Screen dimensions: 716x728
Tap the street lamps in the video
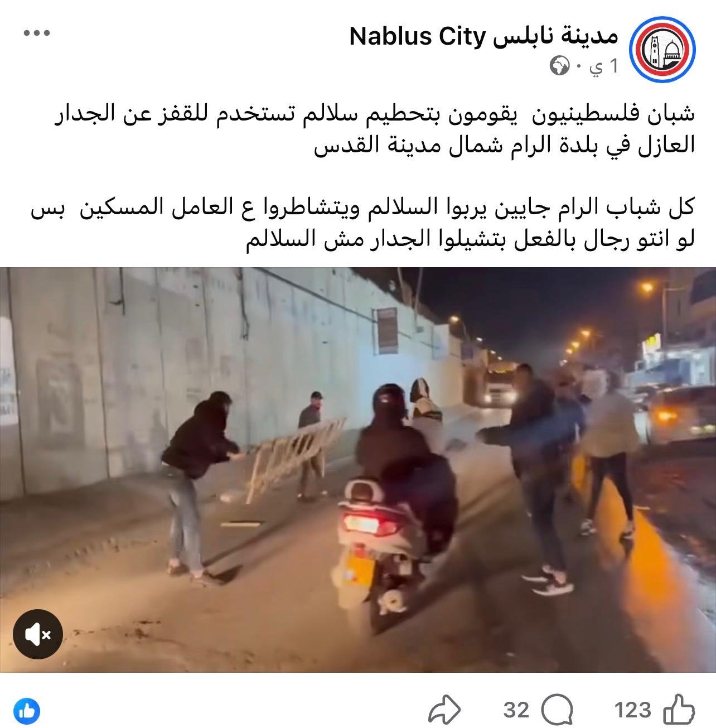tap(647, 288)
